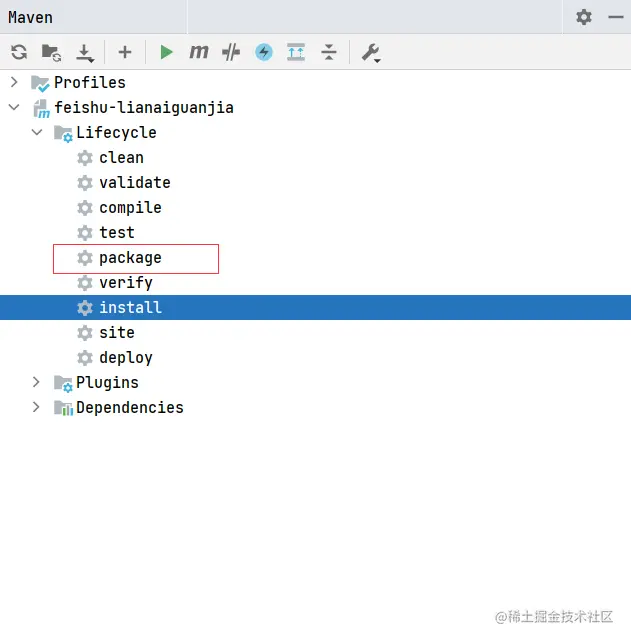The image size is (631, 642).
Task: Select the package lifecycle goal
Action: coord(131,258)
